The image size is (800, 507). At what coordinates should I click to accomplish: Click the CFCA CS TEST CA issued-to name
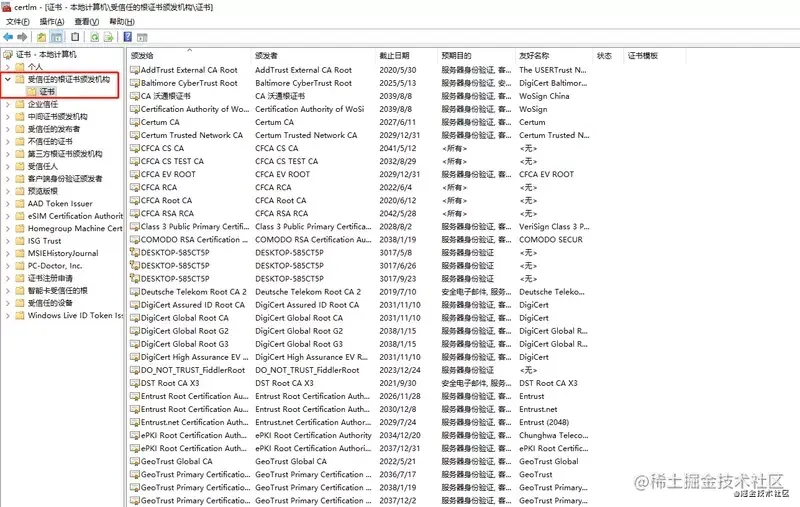[172, 161]
